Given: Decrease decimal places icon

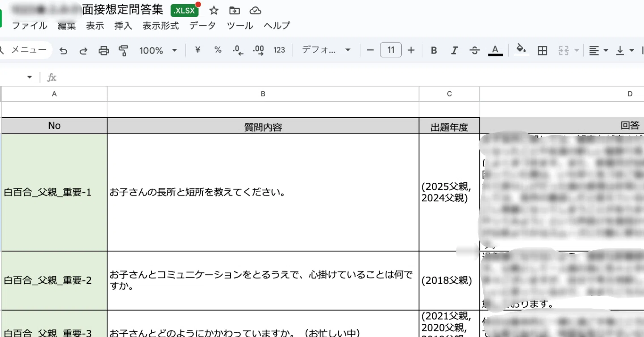Looking at the screenshot, I should (238, 51).
